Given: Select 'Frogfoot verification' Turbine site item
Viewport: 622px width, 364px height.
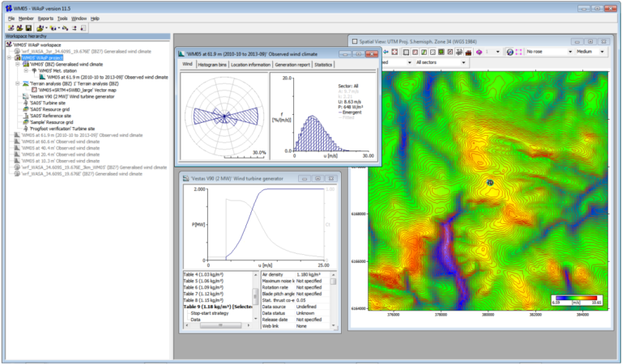Looking at the screenshot, I should pyautogui.click(x=62, y=129).
